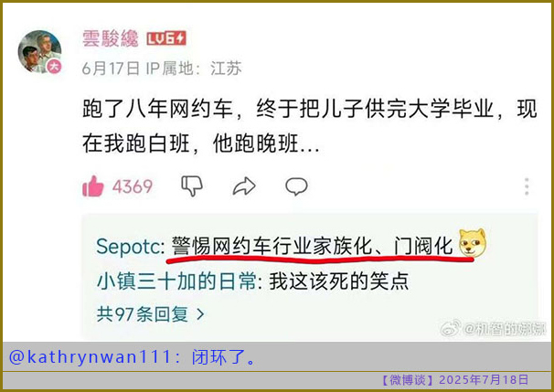
Task: Tap the thumbs-down dislike icon
Action: point(192,186)
